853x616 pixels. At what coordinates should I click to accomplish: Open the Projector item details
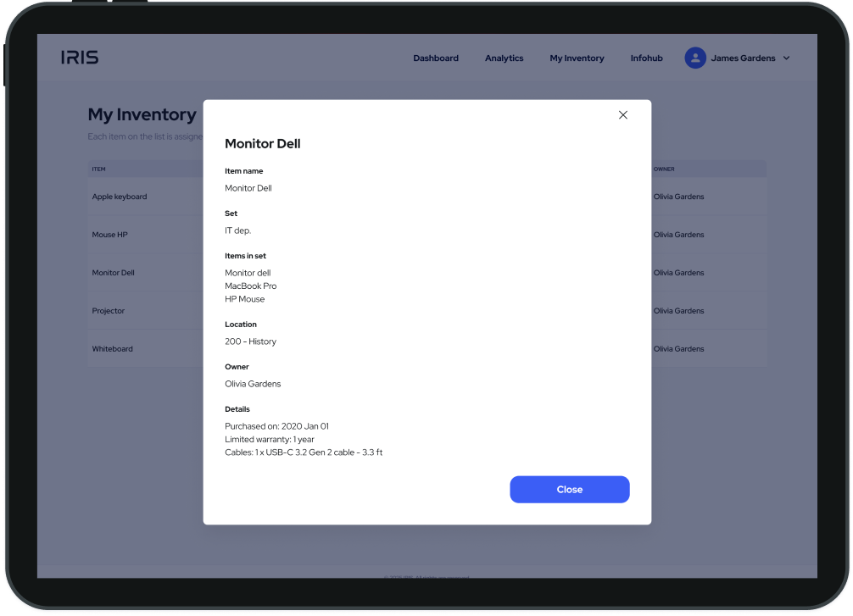point(109,310)
